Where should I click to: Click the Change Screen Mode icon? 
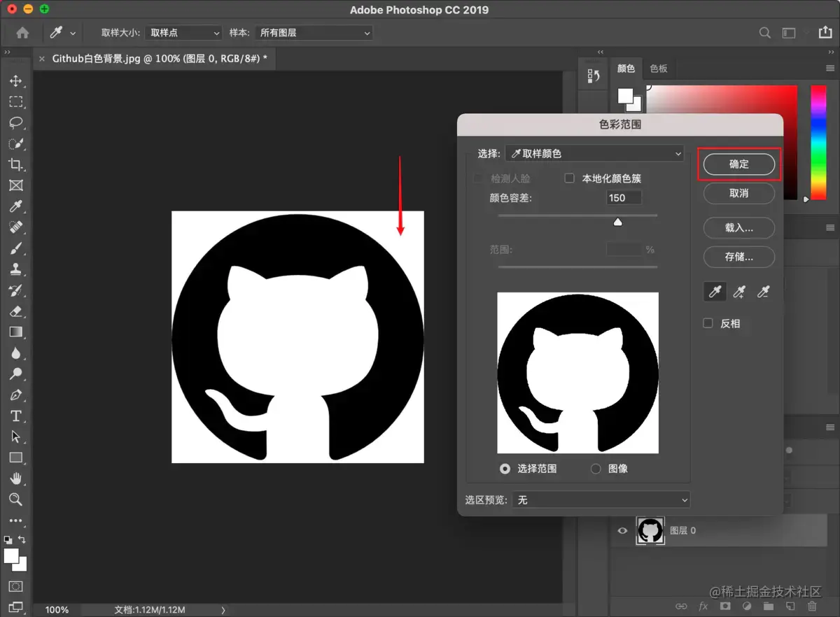coord(15,607)
